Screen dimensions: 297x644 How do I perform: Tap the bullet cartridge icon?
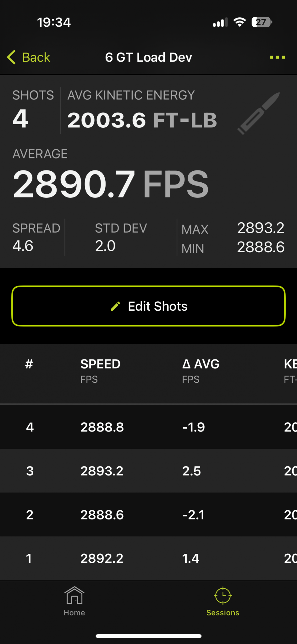click(258, 114)
